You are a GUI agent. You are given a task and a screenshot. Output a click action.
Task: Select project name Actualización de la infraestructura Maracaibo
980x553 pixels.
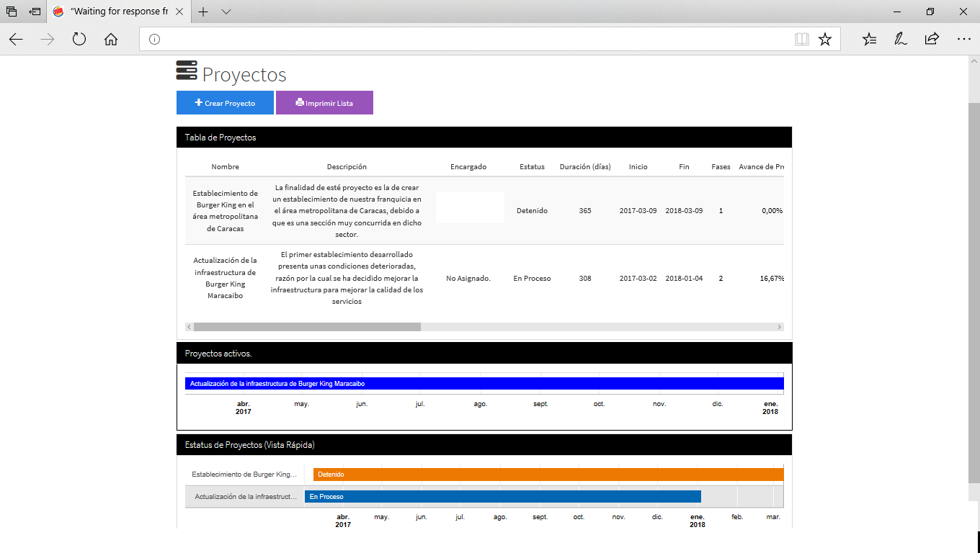(x=226, y=278)
